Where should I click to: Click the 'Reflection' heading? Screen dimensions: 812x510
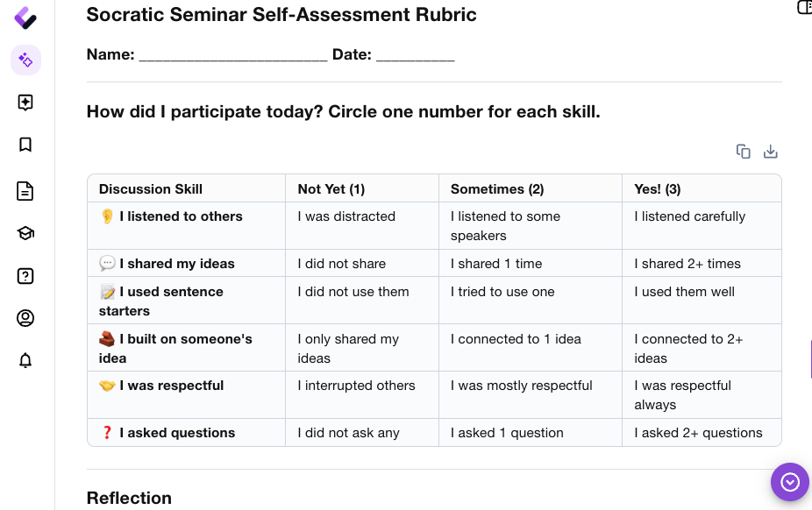[x=129, y=498]
